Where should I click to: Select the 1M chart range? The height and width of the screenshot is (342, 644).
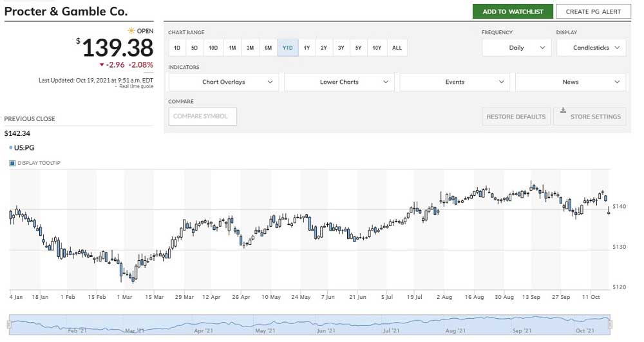pos(232,48)
